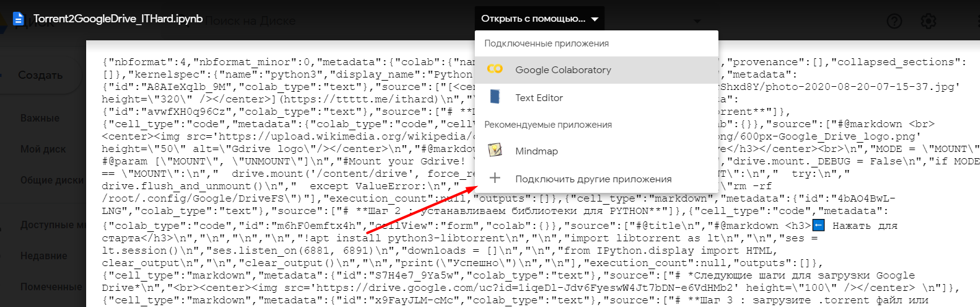Click the plus icon to connect apps
The width and height of the screenshot is (980, 307).
pos(495,178)
